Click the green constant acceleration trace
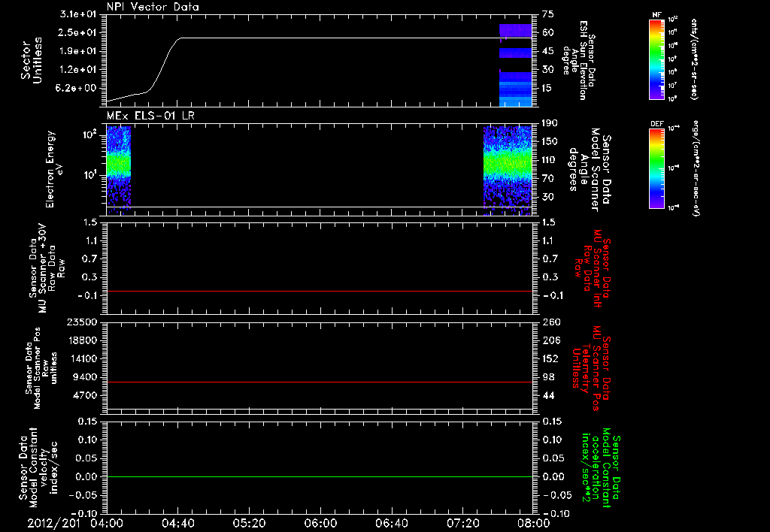 [319, 476]
